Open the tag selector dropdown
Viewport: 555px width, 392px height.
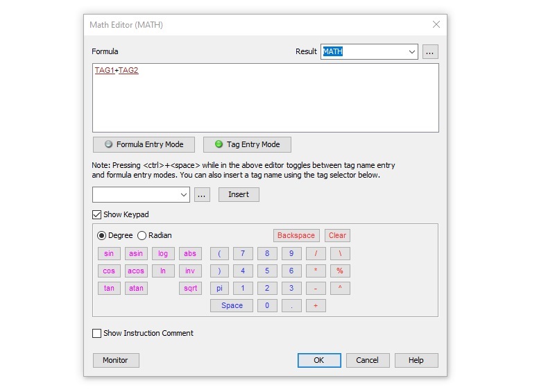(x=183, y=195)
